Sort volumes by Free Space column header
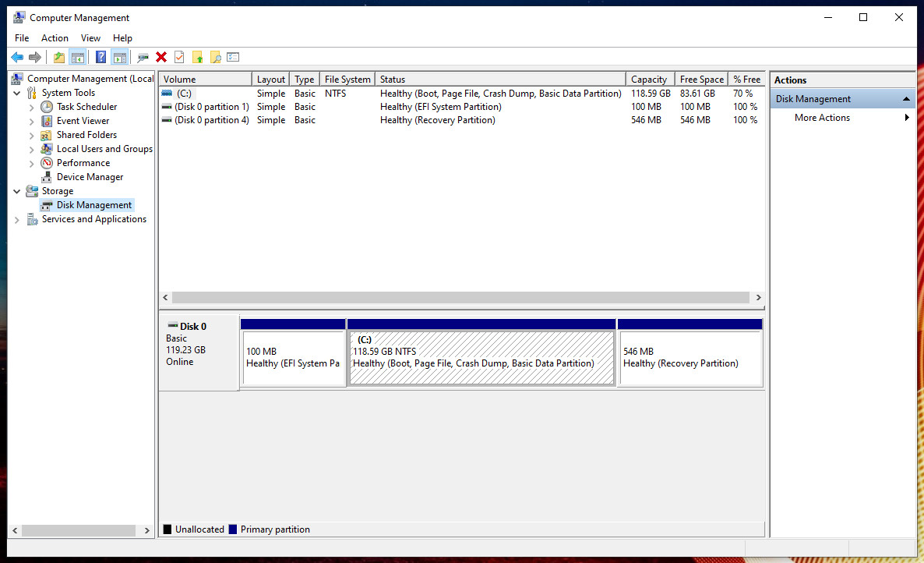Image resolution: width=924 pixels, height=563 pixels. click(701, 79)
